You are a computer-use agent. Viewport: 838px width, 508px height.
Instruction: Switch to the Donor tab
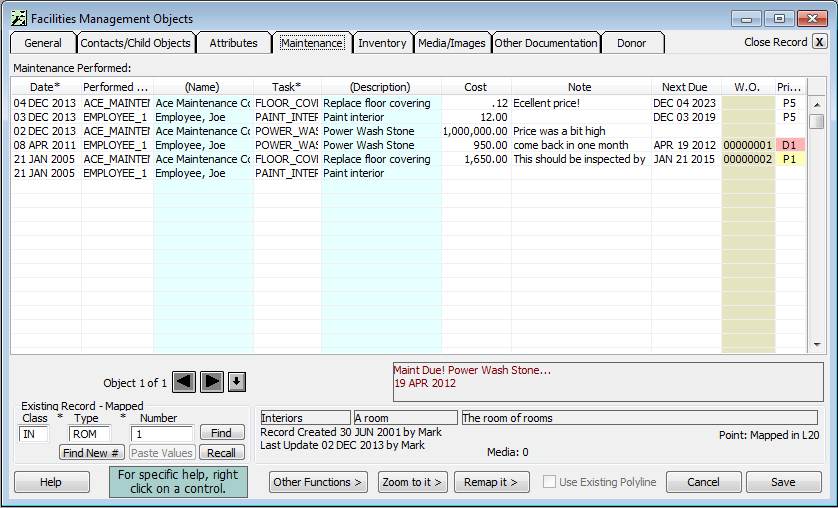(632, 43)
